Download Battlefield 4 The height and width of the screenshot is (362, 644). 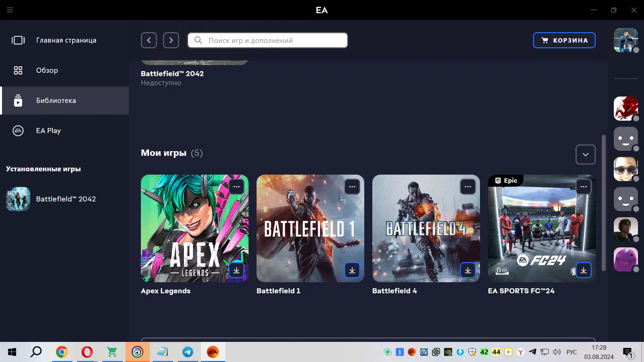pos(468,270)
